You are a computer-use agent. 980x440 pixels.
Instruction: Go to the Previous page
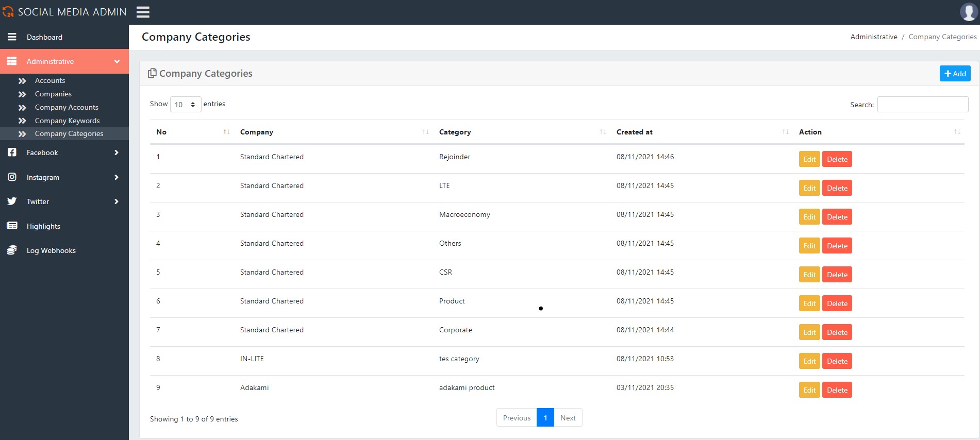pyautogui.click(x=517, y=417)
